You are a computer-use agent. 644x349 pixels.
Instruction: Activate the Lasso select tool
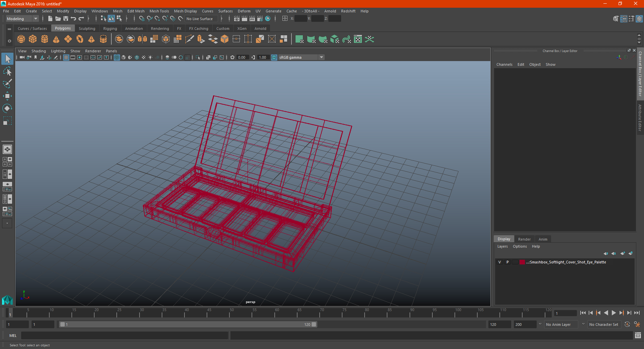click(x=7, y=71)
